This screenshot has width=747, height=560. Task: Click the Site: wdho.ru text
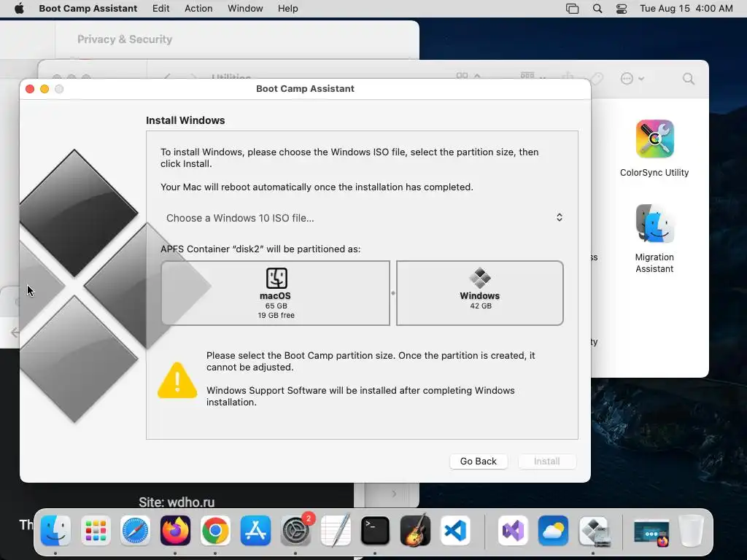coord(177,502)
